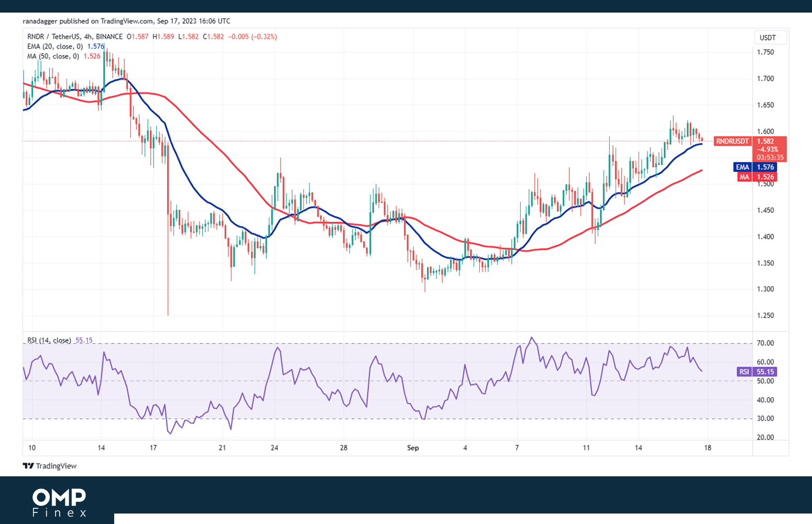The width and height of the screenshot is (812, 524).
Task: Click the purple RSI 55.15 axis label
Action: click(x=756, y=372)
